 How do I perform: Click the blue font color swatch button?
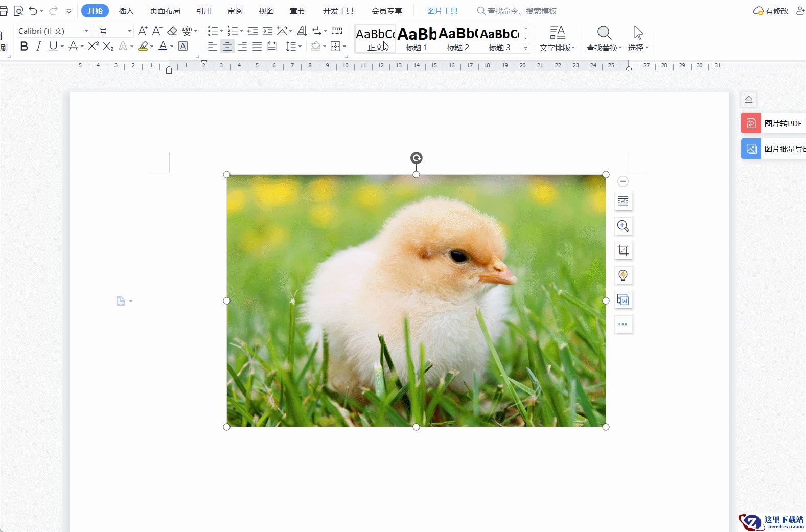[x=163, y=47]
